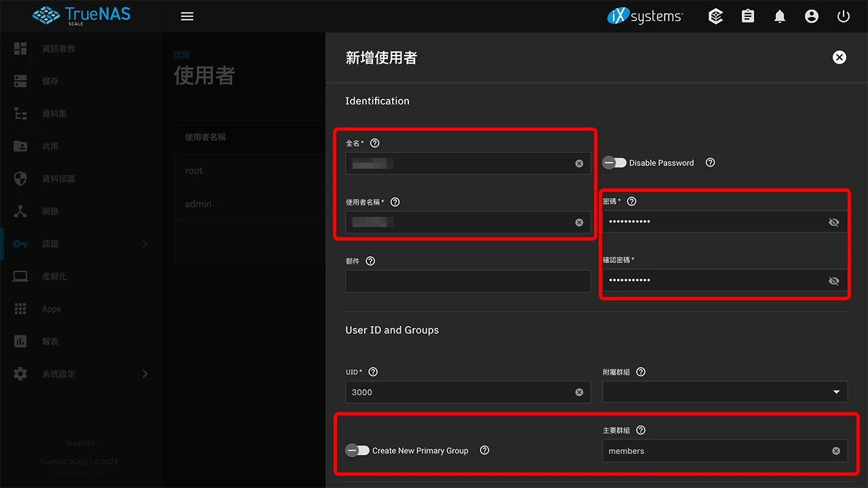868x488 pixels.
Task: Open the hamburger menu to collapse sidebar
Action: tap(186, 16)
